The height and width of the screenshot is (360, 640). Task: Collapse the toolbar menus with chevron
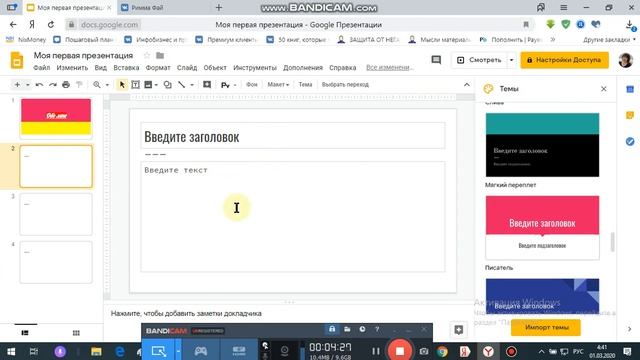pos(467,84)
